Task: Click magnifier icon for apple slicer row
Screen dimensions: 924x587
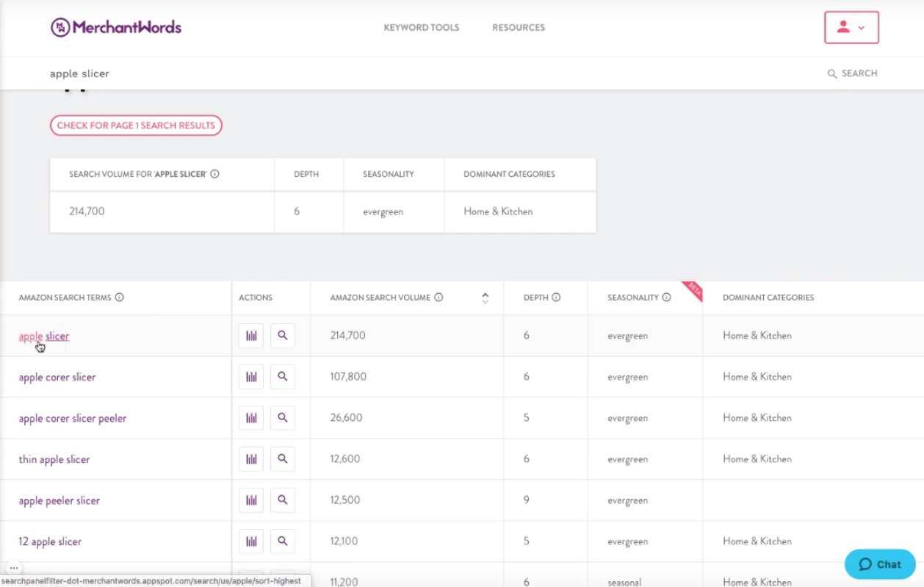Action: (283, 336)
